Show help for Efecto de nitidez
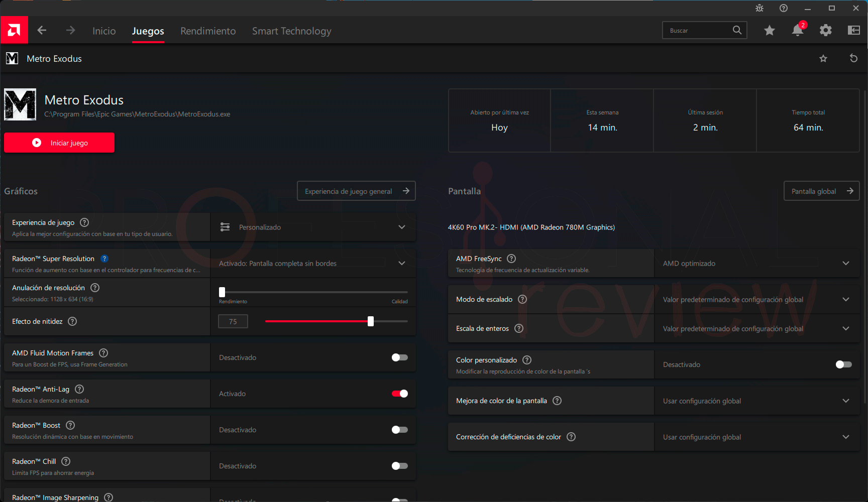 point(72,321)
